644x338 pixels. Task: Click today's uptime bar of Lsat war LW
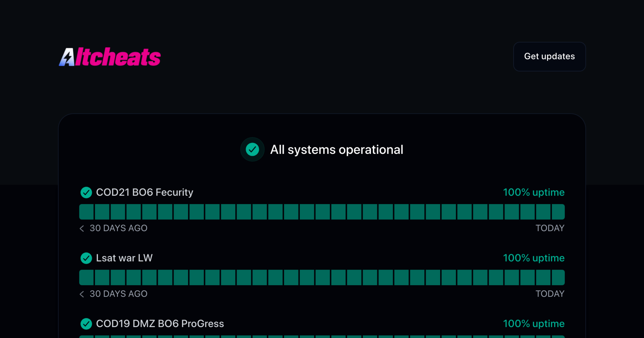(x=558, y=277)
